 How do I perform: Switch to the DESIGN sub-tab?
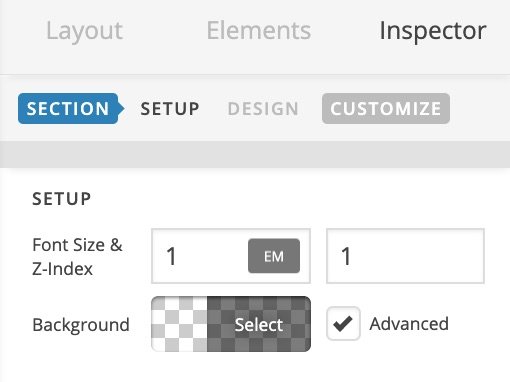[263, 109]
